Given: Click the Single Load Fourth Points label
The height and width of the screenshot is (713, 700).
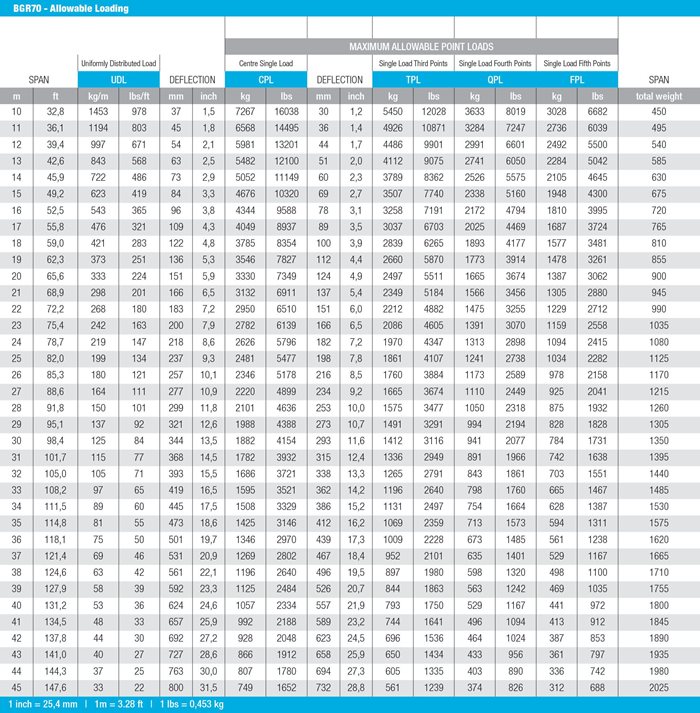Looking at the screenshot, I should tap(496, 64).
